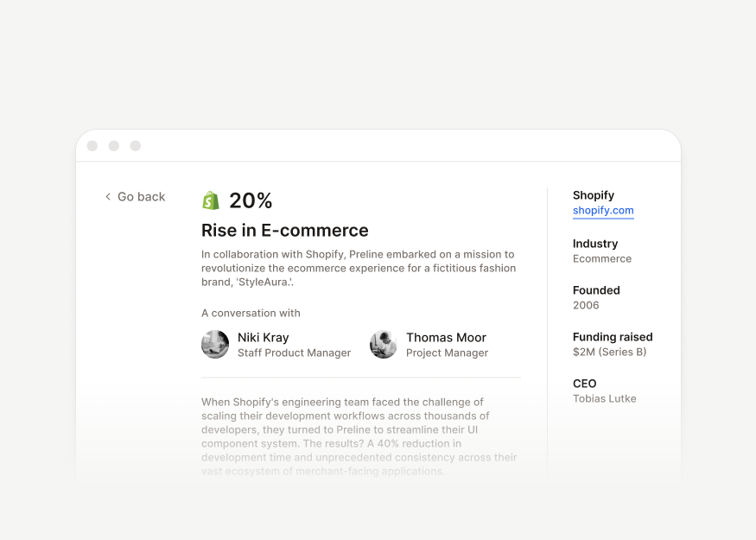This screenshot has height=540, width=756.
Task: Click the Funding raised $2M (Series B) value
Action: (x=609, y=352)
